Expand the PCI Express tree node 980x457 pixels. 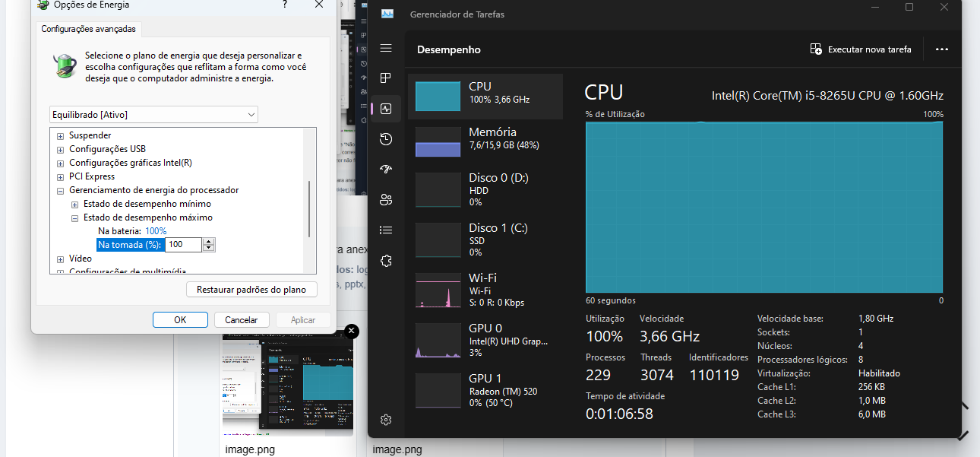[x=61, y=176]
